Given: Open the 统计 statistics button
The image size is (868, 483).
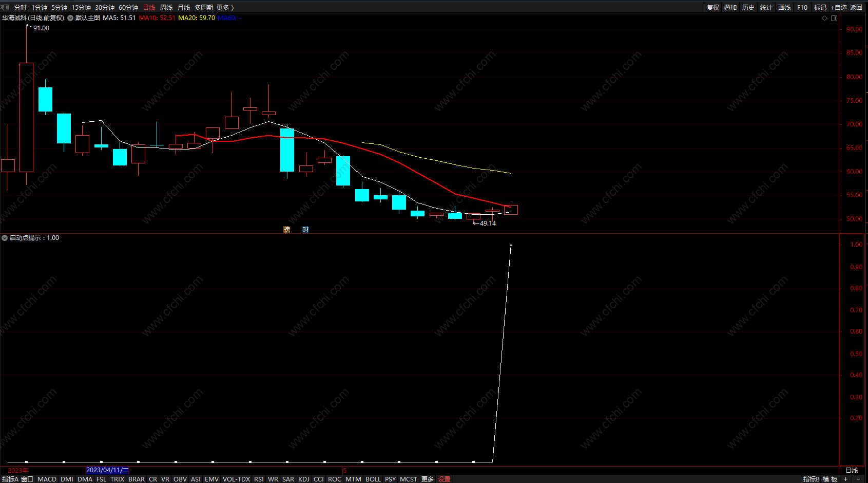Looking at the screenshot, I should (766, 8).
